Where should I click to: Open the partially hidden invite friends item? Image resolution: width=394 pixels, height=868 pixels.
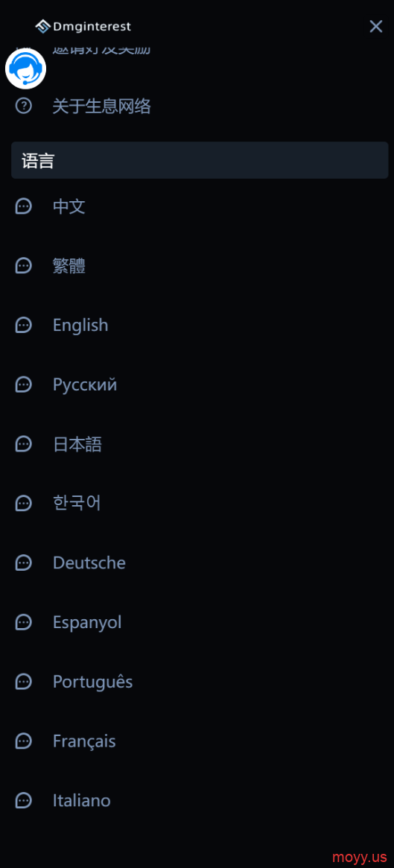coord(101,48)
